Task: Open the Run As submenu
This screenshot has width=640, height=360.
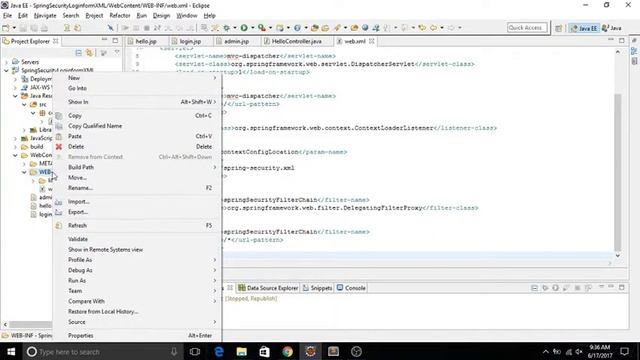Action: tap(137, 281)
